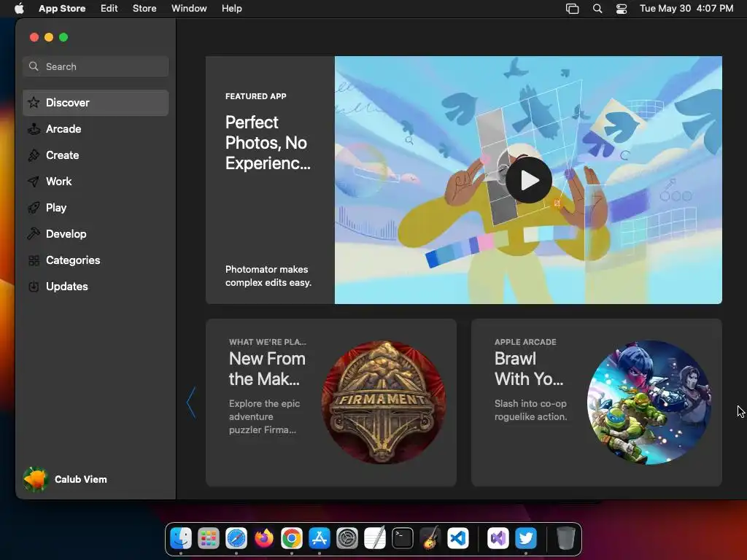Open Control Center in menu bar
This screenshot has height=560, width=747.
(622, 9)
